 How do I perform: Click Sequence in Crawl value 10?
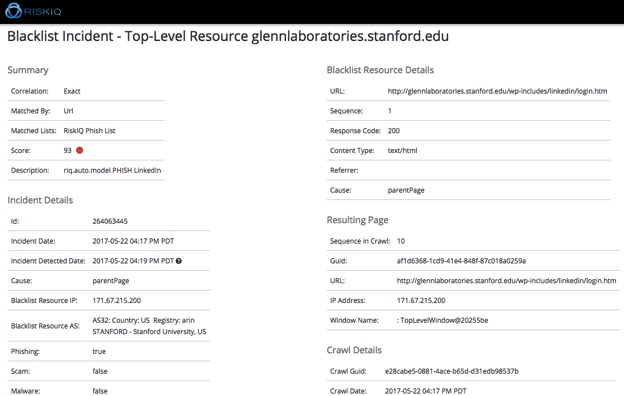coord(401,241)
